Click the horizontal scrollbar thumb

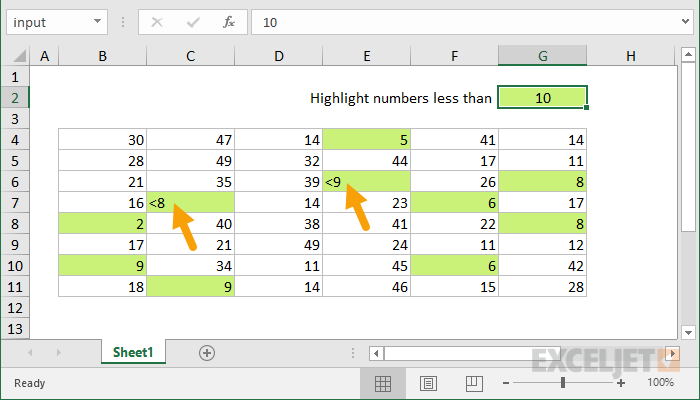coord(472,353)
